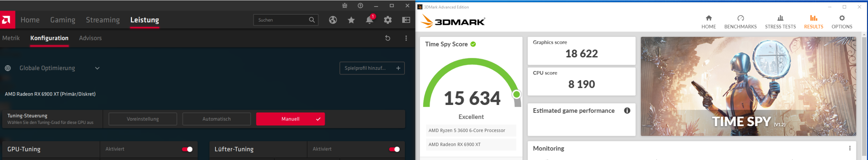Minimize the AMD software window
The image size is (868, 160).
(x=376, y=6)
